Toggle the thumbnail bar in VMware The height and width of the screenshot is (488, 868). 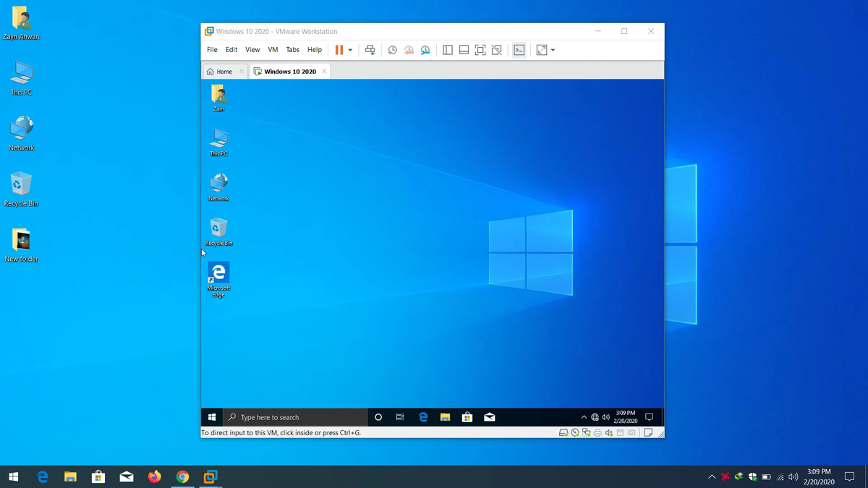pyautogui.click(x=464, y=50)
